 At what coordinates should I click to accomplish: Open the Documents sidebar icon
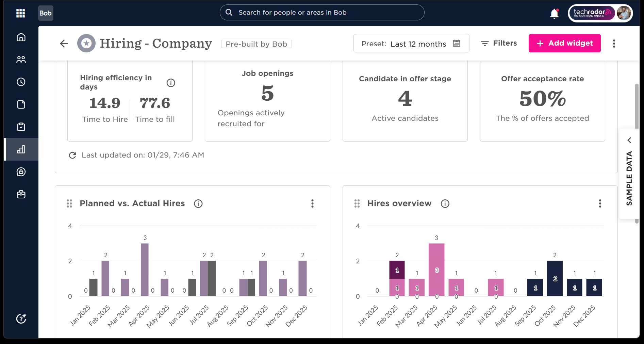(21, 104)
